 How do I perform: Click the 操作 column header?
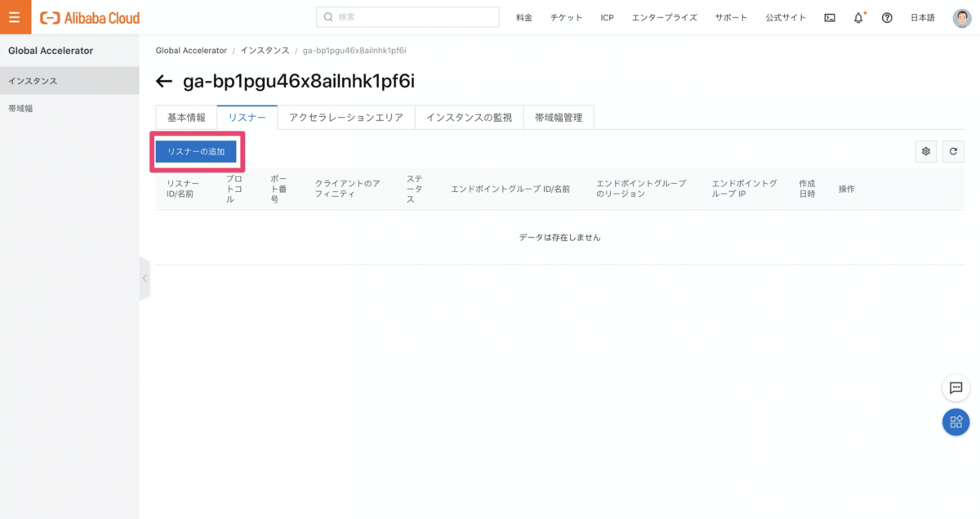coord(846,189)
